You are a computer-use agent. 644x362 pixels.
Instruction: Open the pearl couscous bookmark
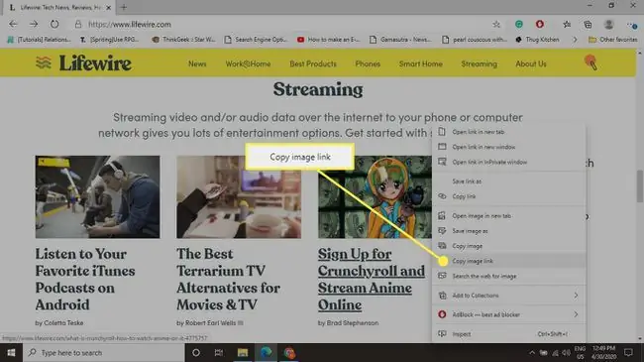click(x=475, y=40)
